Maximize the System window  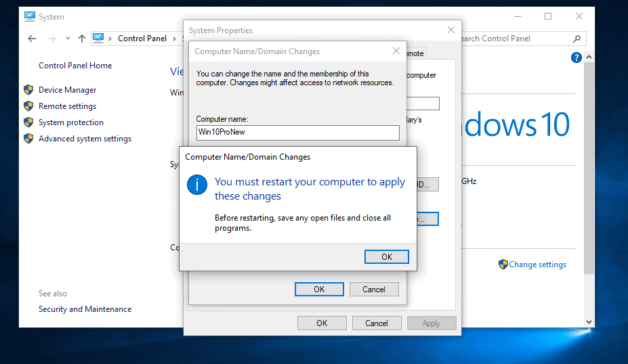548,16
